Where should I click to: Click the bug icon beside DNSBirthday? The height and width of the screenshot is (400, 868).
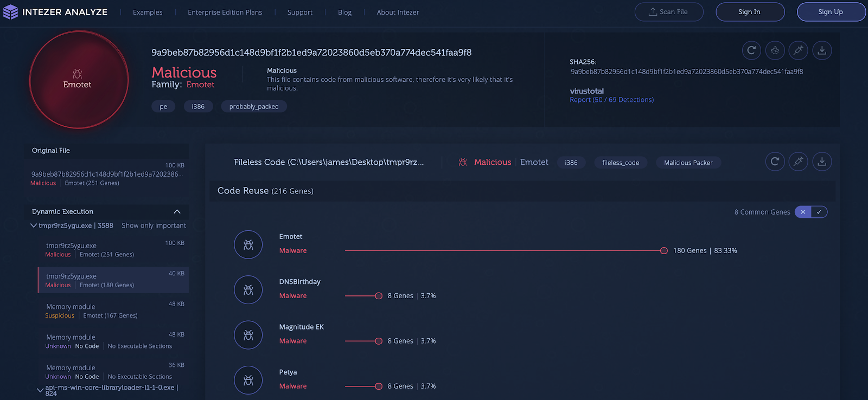pyautogui.click(x=248, y=290)
